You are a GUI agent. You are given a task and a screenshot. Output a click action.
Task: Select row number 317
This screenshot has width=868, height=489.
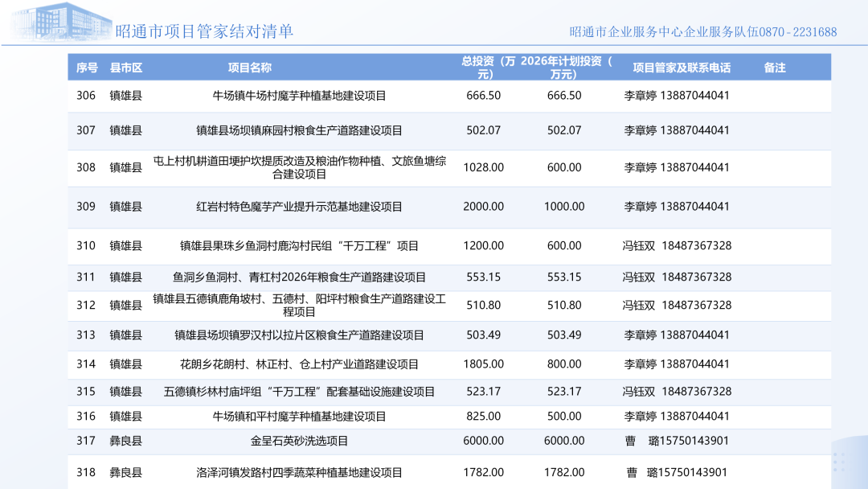(x=86, y=441)
